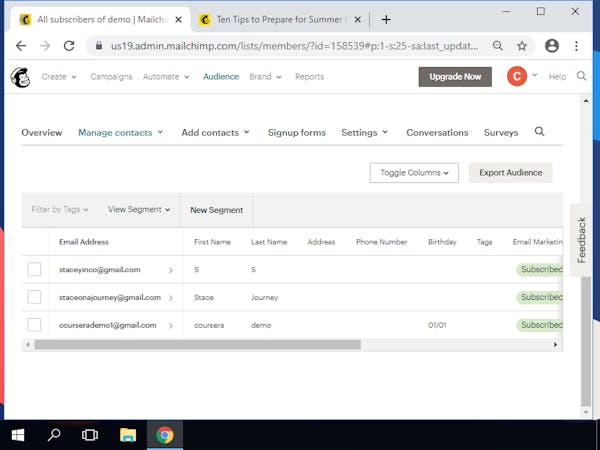The height and width of the screenshot is (450, 600).
Task: Open Reports in top navigation
Action: [x=310, y=77]
